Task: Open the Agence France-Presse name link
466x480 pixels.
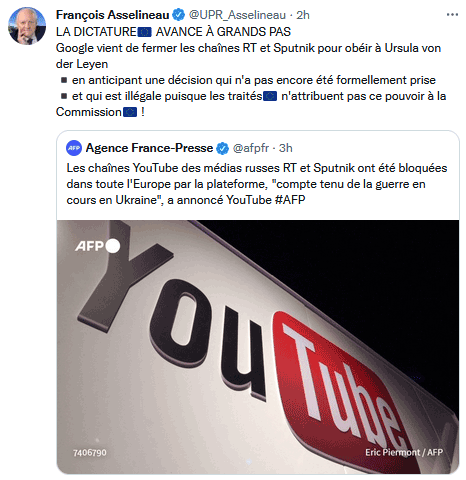Action: (149, 148)
